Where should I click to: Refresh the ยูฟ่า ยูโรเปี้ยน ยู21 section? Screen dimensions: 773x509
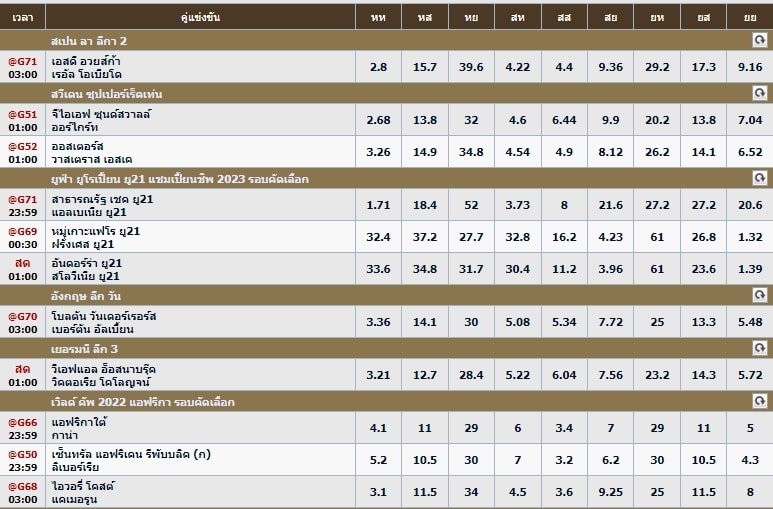pyautogui.click(x=759, y=178)
